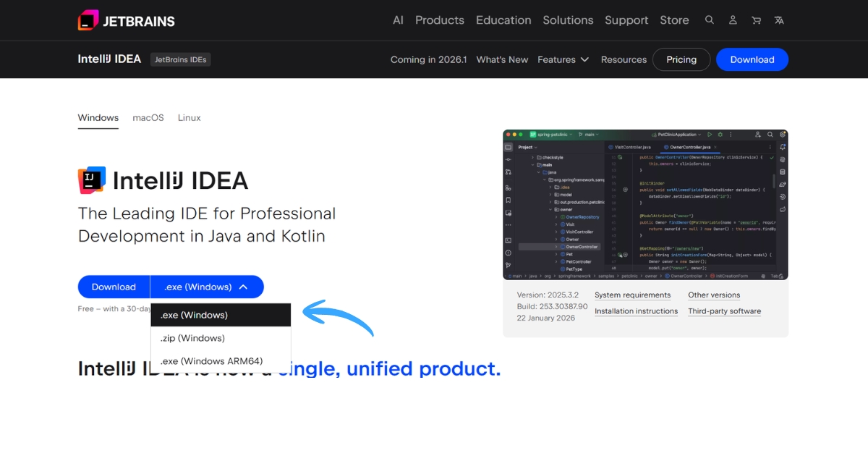Open the Products menu

click(x=440, y=20)
